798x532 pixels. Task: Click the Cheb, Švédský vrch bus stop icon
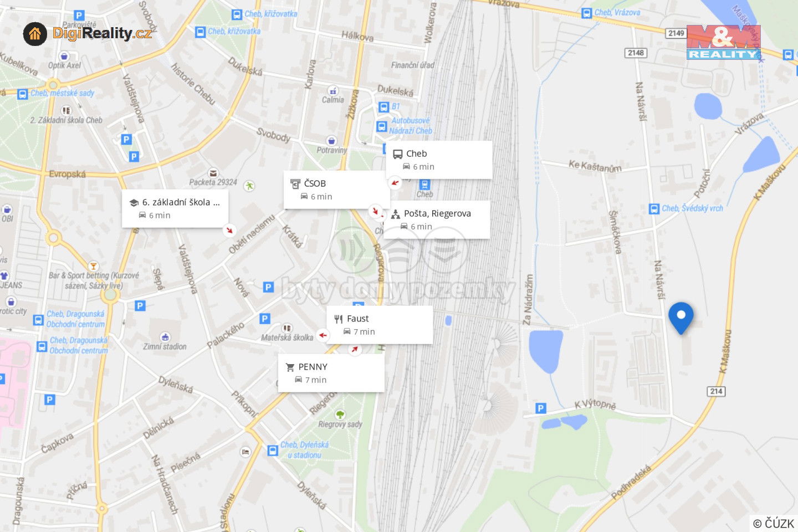(x=654, y=209)
